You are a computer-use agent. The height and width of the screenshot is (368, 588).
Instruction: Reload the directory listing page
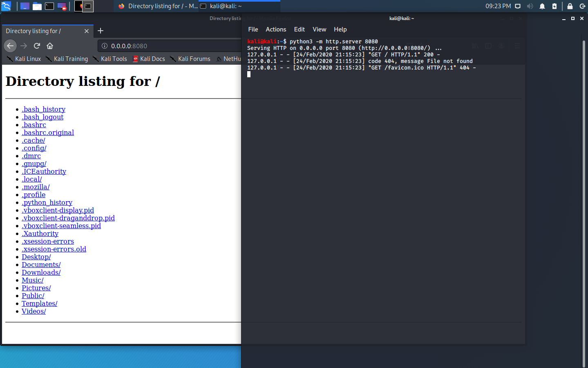tap(37, 46)
